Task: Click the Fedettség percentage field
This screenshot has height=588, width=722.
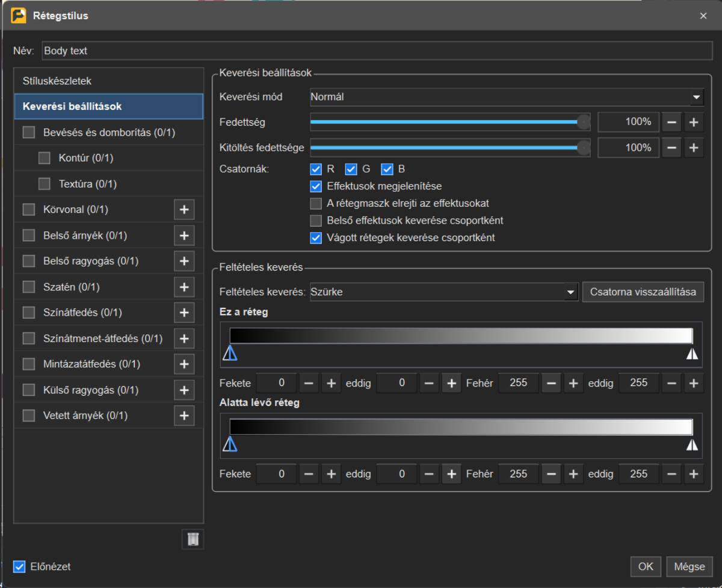Action: pyautogui.click(x=628, y=122)
